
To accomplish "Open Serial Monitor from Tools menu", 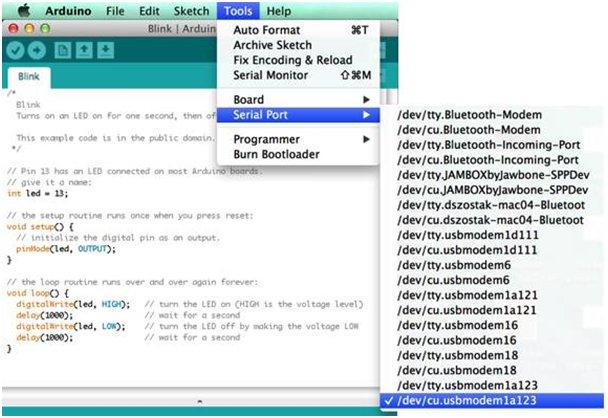I will (x=268, y=75).
